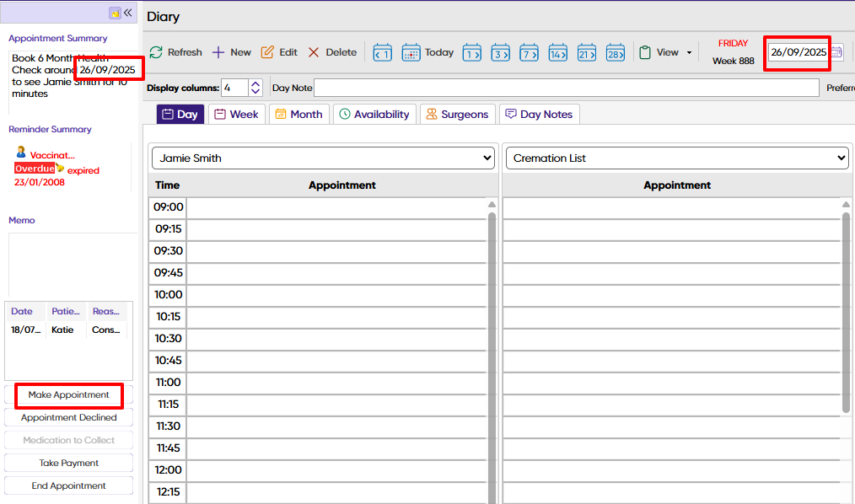Increase Display columns value

[x=255, y=83]
